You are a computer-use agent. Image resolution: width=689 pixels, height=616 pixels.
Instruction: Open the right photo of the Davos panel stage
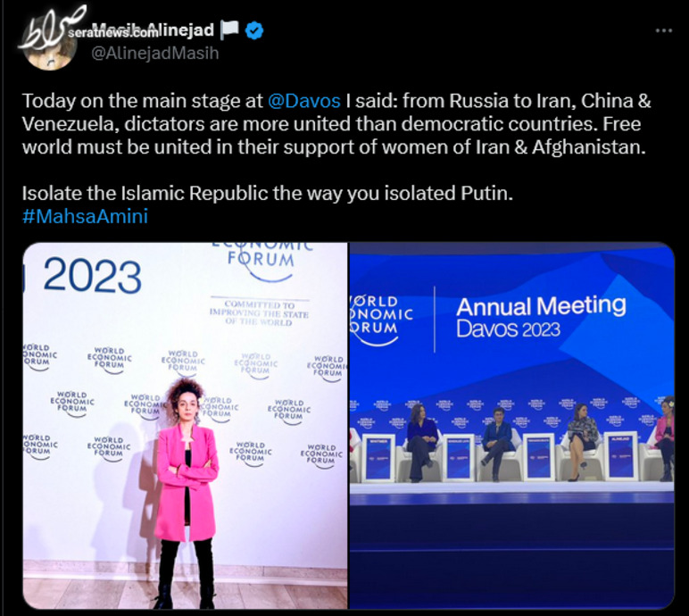point(512,426)
